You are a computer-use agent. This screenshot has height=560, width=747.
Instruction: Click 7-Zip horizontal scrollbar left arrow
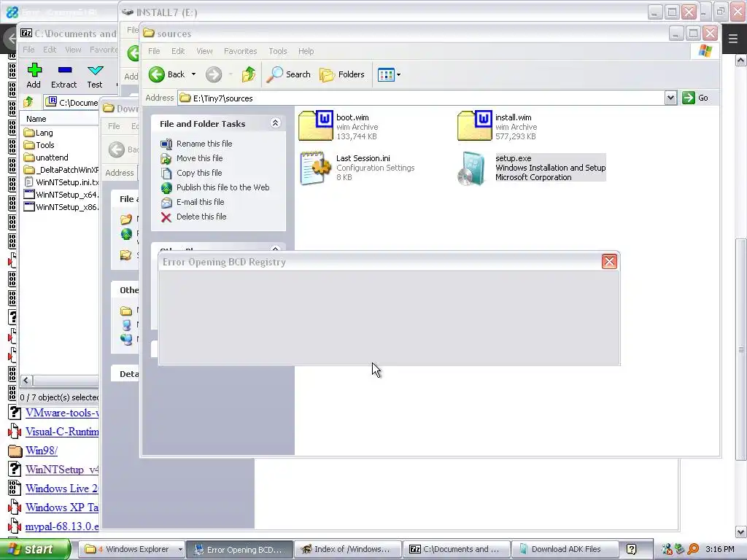27,380
